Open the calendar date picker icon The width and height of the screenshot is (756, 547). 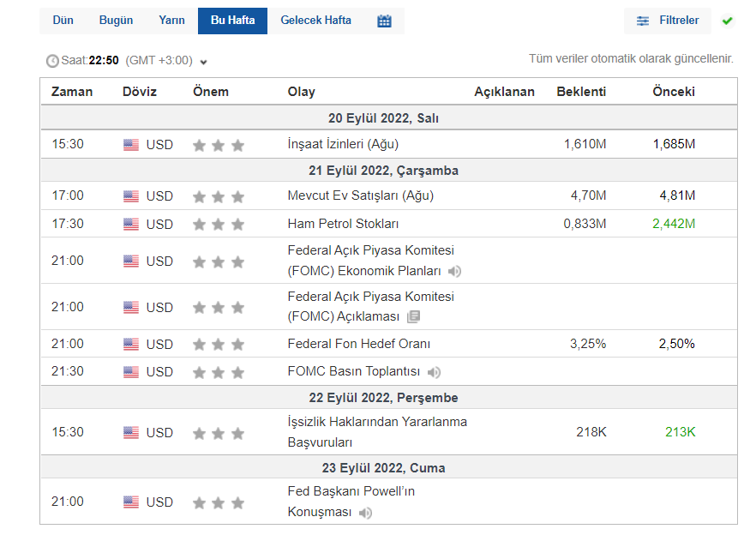[x=384, y=21]
